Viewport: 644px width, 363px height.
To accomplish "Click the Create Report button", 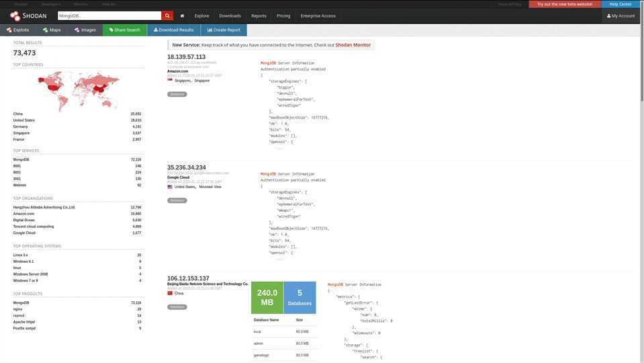I will point(224,30).
